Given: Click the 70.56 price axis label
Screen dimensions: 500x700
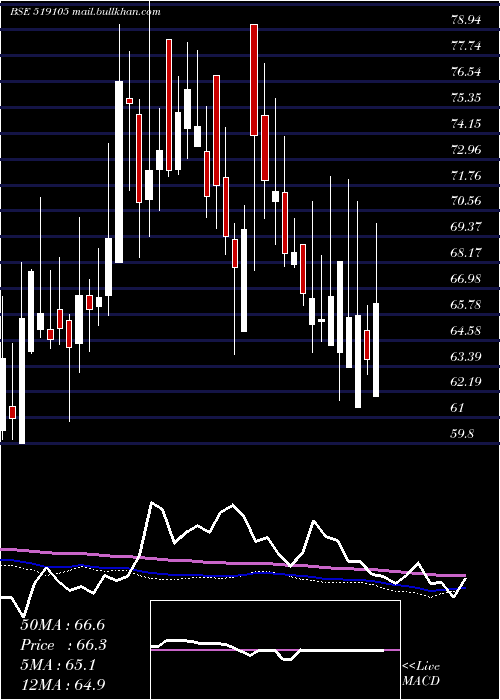Looking at the screenshot, I should tap(466, 201).
